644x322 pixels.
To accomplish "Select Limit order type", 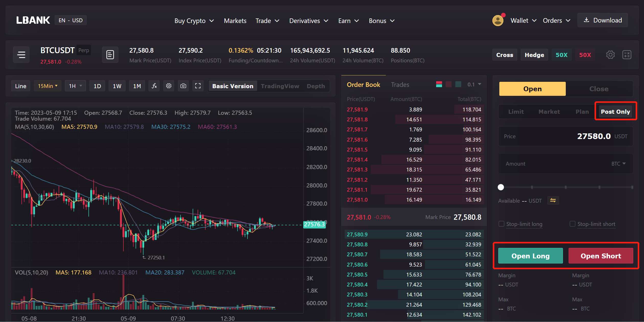I will (516, 112).
